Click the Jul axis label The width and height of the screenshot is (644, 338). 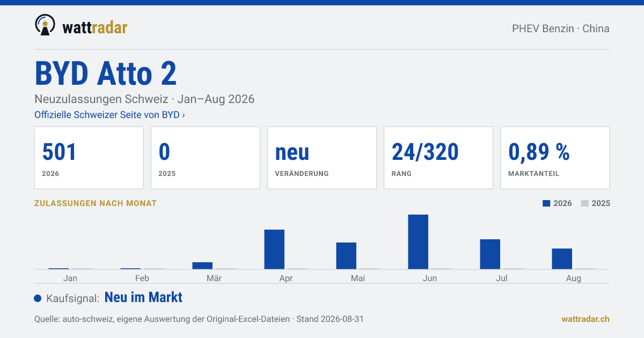tap(502, 278)
